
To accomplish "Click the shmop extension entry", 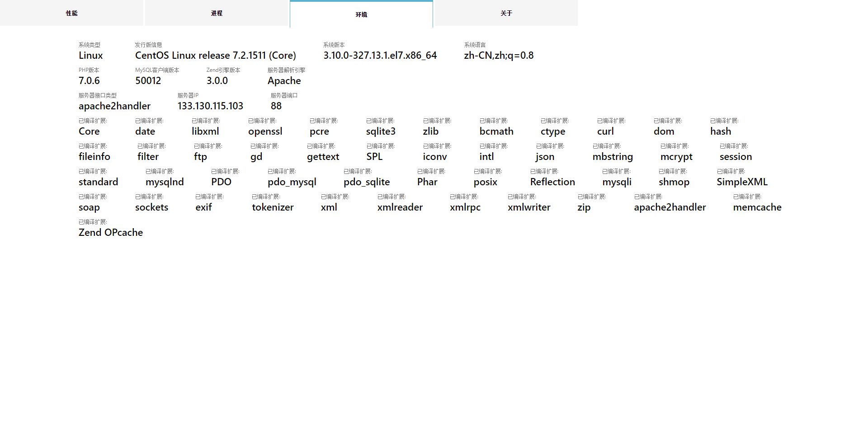I will 674,182.
